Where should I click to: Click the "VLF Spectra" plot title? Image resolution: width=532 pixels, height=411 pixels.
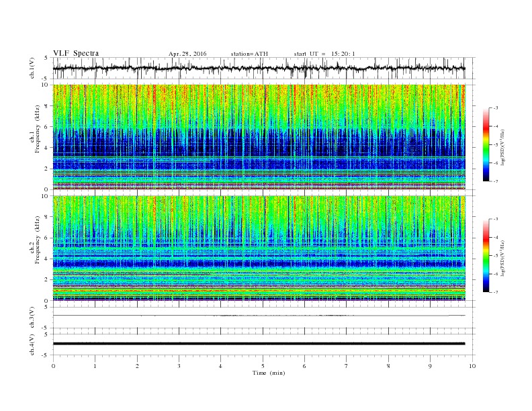coord(76,53)
